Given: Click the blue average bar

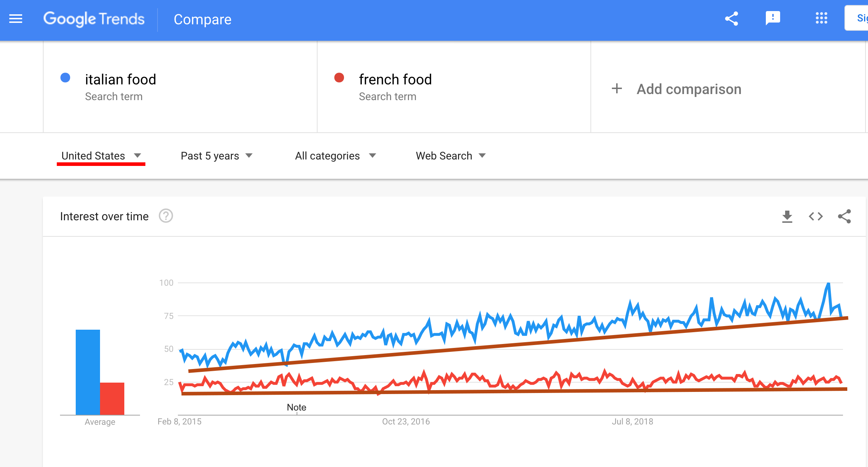Looking at the screenshot, I should coord(88,372).
